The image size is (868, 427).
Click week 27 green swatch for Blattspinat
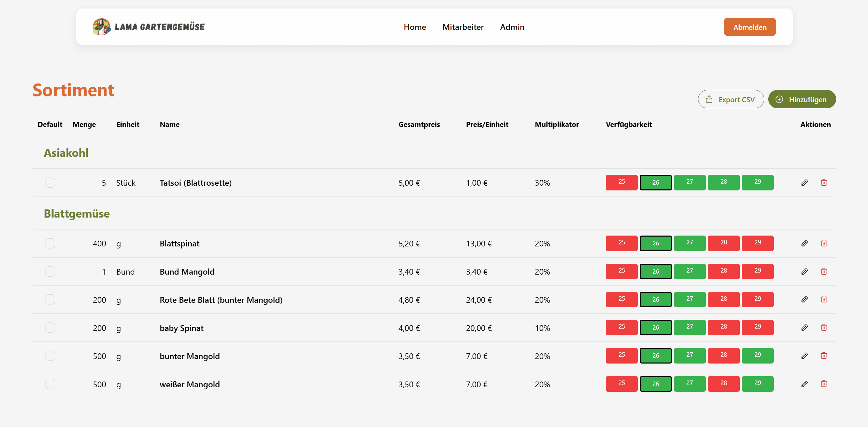[690, 243]
